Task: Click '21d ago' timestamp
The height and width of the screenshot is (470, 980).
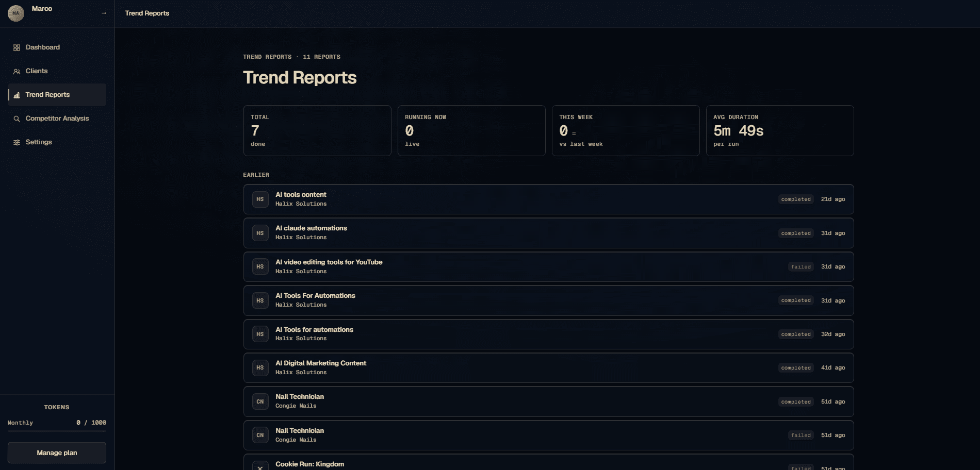Action: click(x=833, y=199)
